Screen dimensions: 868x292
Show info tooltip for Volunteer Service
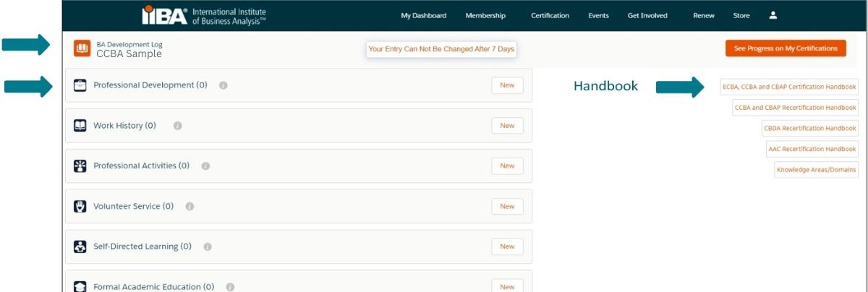pyautogui.click(x=190, y=207)
